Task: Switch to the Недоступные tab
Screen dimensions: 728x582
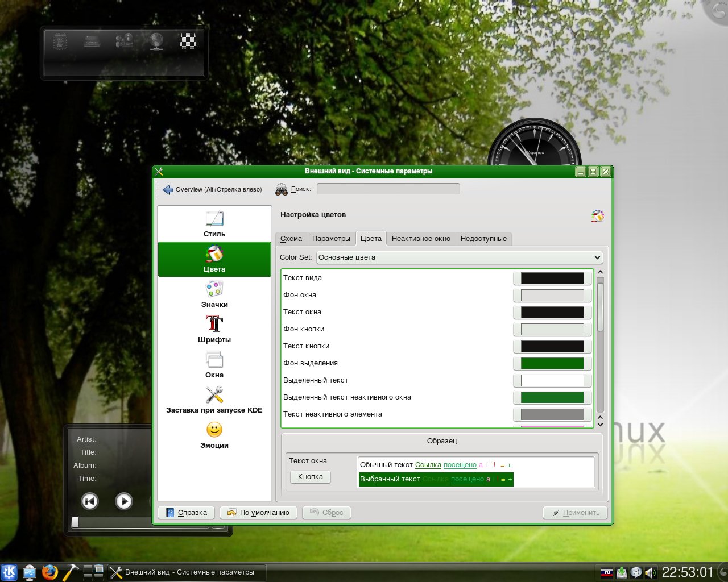Action: pos(483,239)
